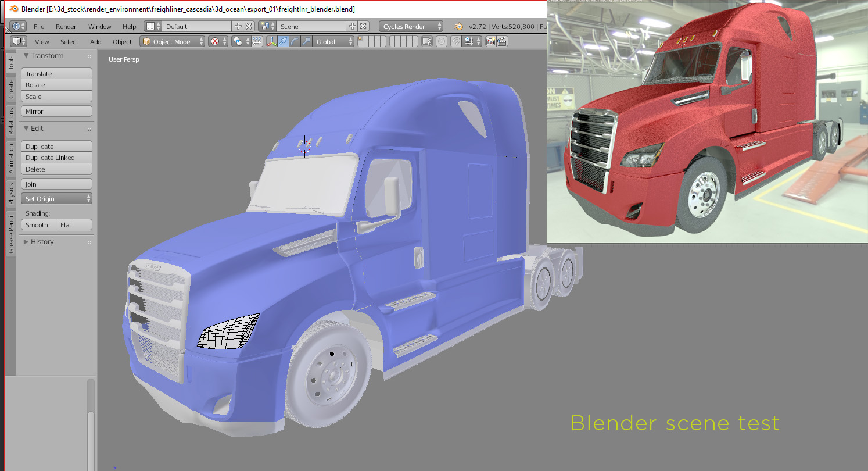This screenshot has height=471, width=868.
Task: Switch to the Relations tab
Action: click(10, 121)
